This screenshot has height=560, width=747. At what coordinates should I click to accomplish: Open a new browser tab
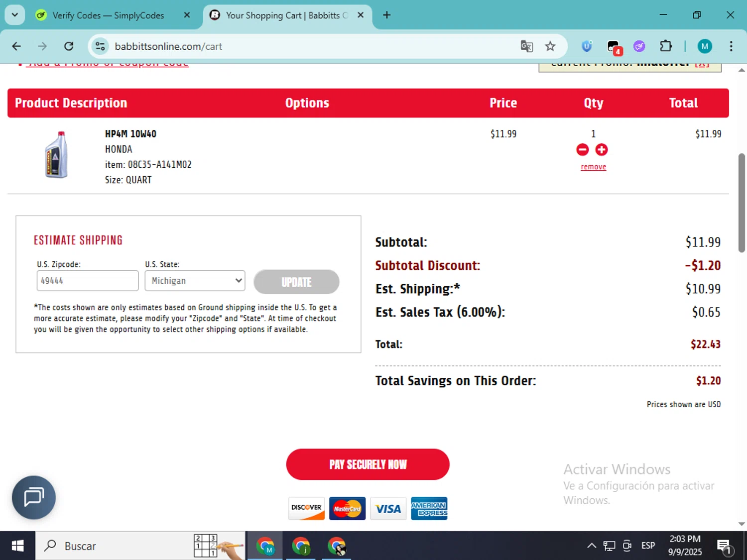(387, 15)
